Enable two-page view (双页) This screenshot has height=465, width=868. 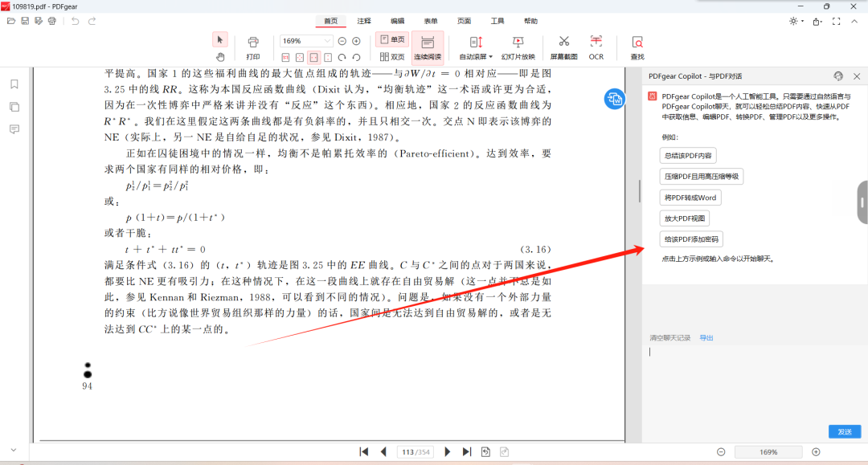pos(392,57)
